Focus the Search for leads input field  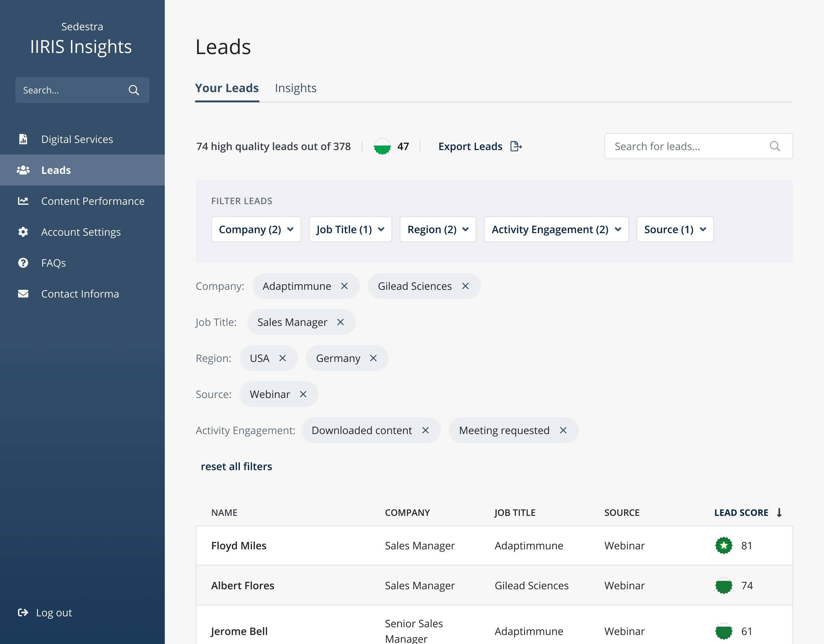(x=698, y=146)
